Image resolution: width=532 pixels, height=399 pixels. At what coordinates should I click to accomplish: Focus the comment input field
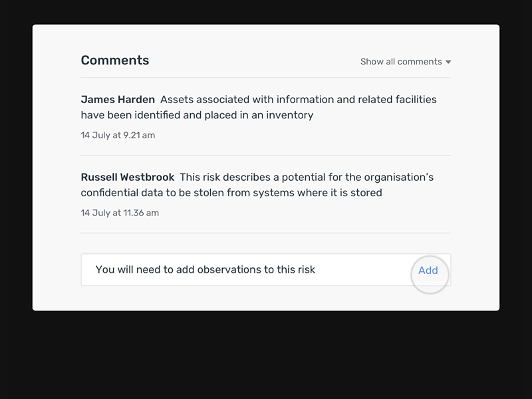point(246,270)
